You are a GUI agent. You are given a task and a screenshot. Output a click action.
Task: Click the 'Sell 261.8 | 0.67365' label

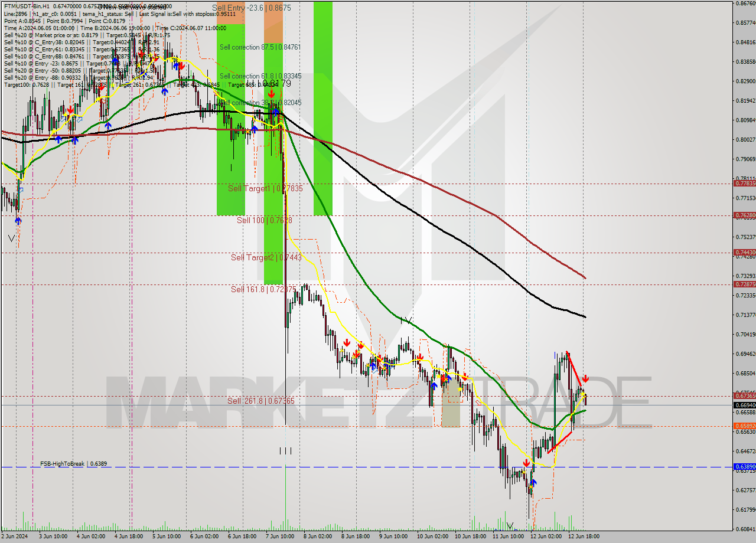click(261, 401)
